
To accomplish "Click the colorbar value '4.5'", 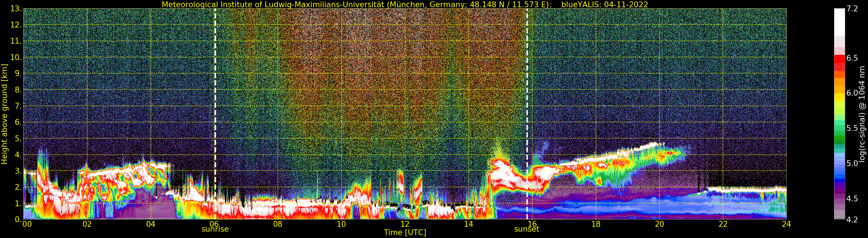I will tap(852, 199).
